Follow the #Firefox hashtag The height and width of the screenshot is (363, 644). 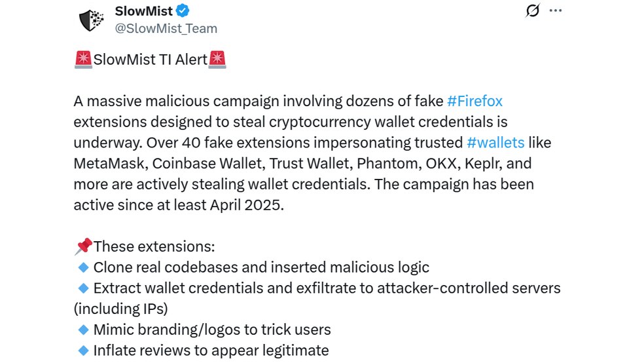point(474,101)
